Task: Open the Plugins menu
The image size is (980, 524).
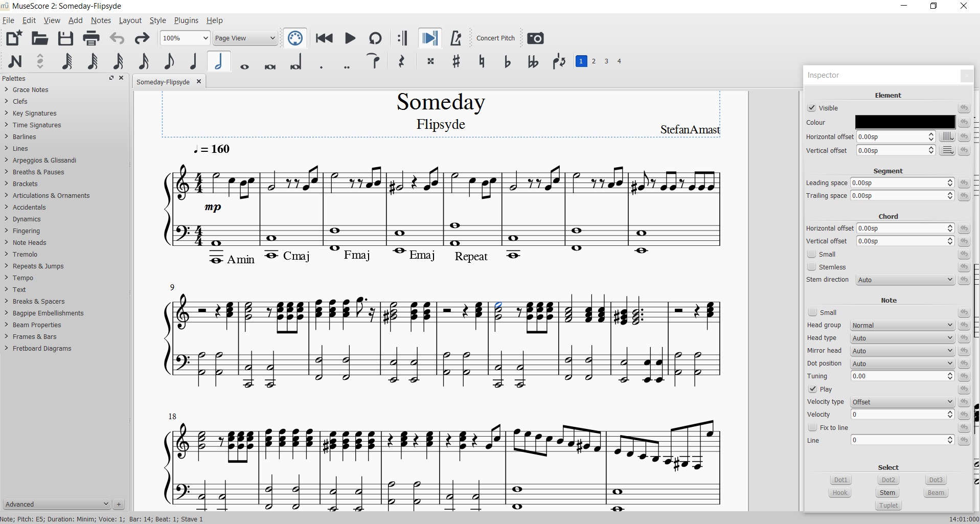Action: (x=186, y=20)
